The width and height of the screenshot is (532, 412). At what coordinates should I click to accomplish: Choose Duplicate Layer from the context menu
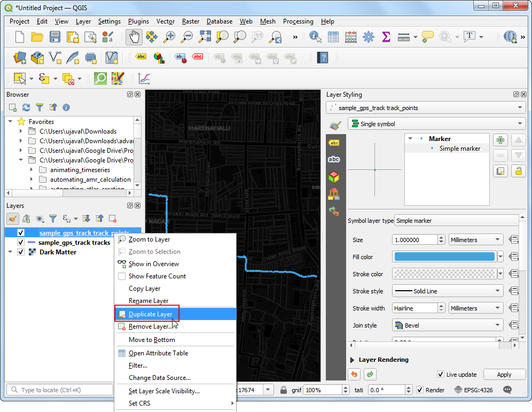pyautogui.click(x=150, y=314)
